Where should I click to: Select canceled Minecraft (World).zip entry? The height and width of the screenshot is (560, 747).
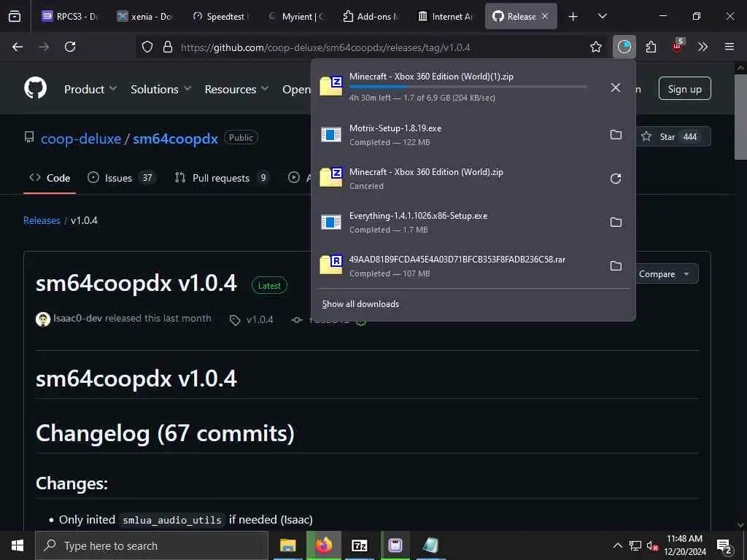point(458,179)
